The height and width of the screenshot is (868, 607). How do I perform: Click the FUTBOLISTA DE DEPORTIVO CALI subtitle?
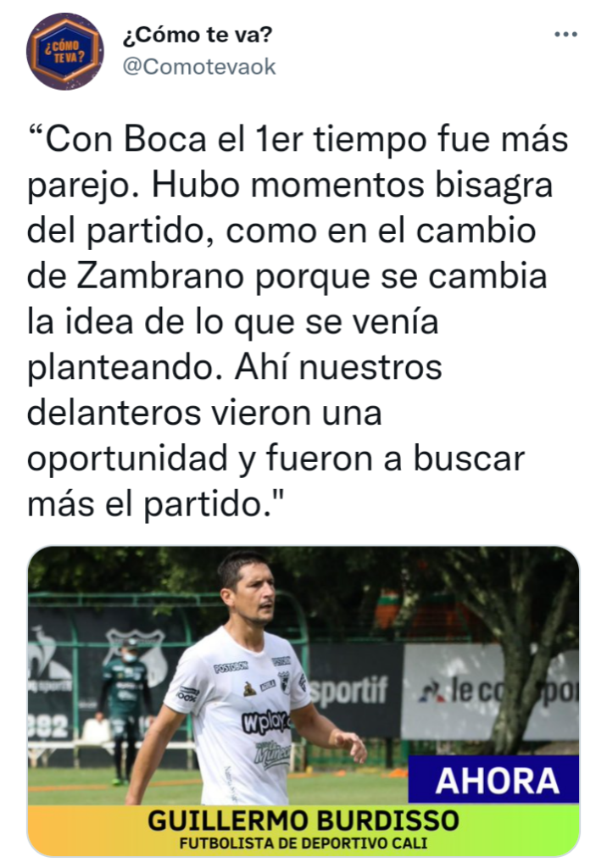pos(303,843)
